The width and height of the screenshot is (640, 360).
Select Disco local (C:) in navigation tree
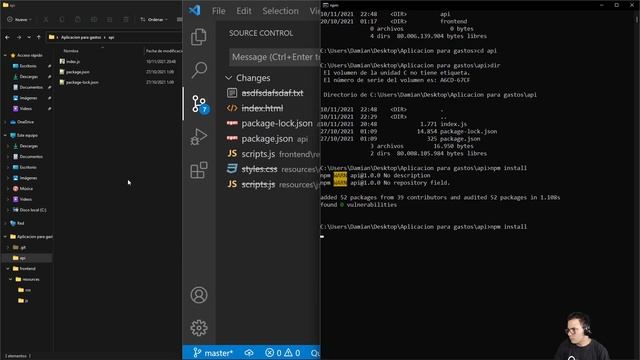tap(29, 210)
